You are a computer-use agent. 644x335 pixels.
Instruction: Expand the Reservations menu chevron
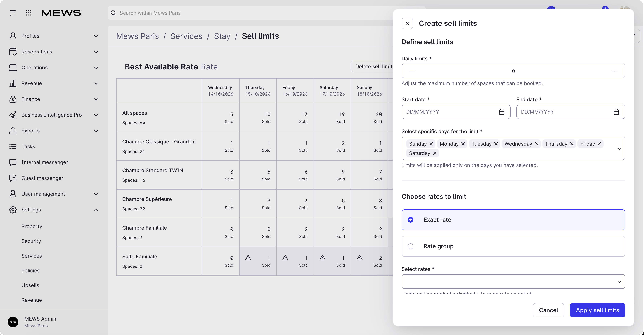point(96,52)
